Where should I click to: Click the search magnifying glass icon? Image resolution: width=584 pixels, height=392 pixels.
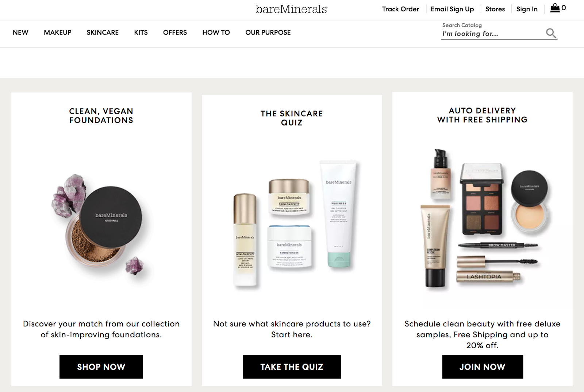pos(551,33)
